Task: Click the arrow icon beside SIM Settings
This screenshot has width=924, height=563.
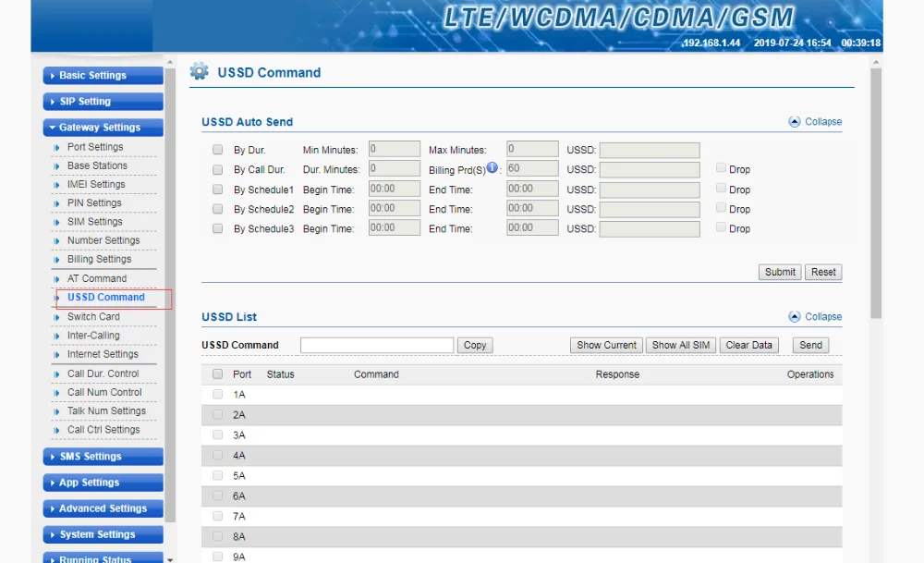Action: tap(57, 222)
